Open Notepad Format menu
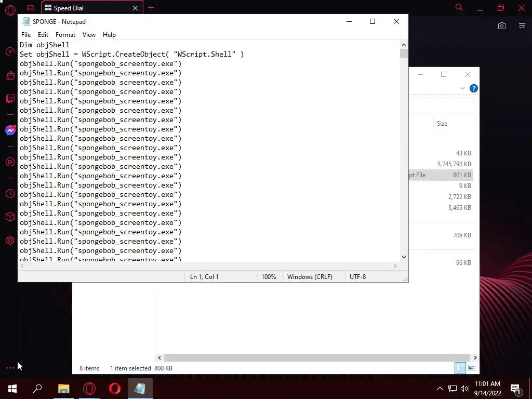Screen dimensions: 532x399 tap(65, 35)
